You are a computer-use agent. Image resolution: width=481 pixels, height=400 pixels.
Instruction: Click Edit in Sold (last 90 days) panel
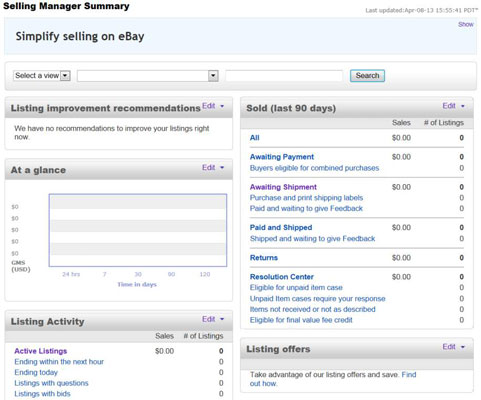tap(449, 106)
